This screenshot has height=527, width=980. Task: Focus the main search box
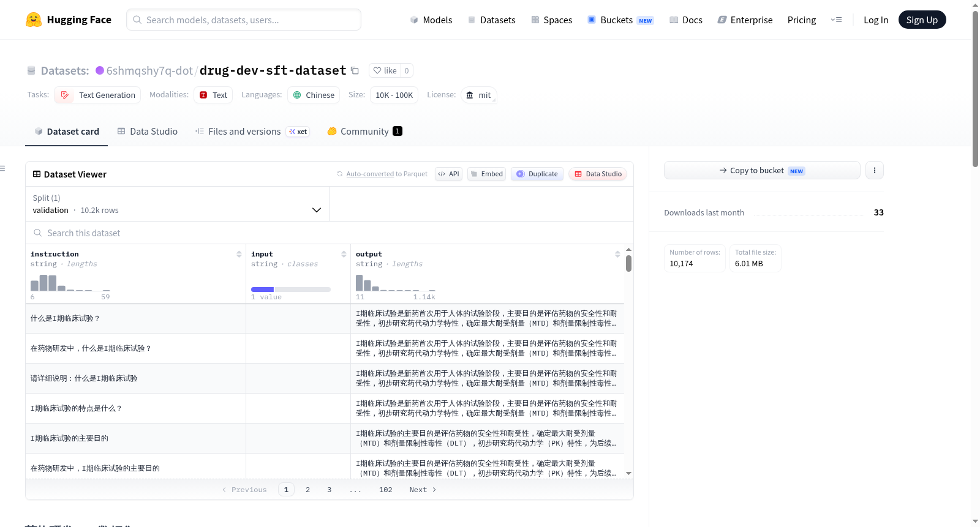[x=244, y=20]
